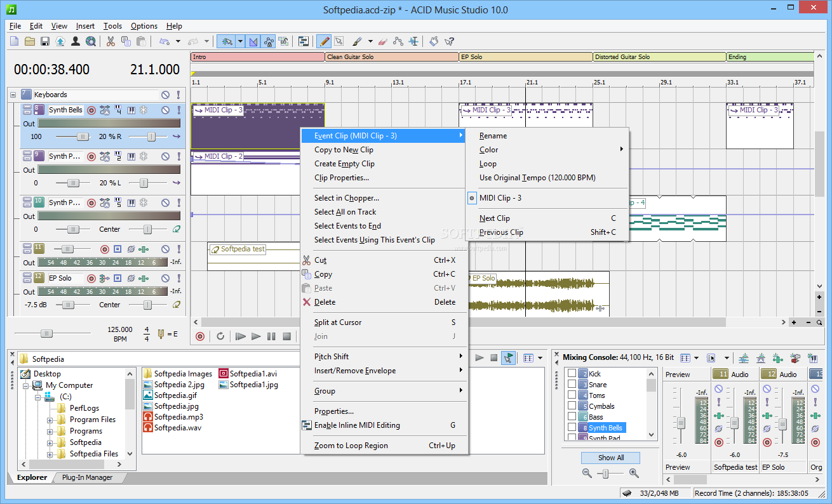Select the Eraser tool in the toolbar
This screenshot has width=832, height=504.
382,41
